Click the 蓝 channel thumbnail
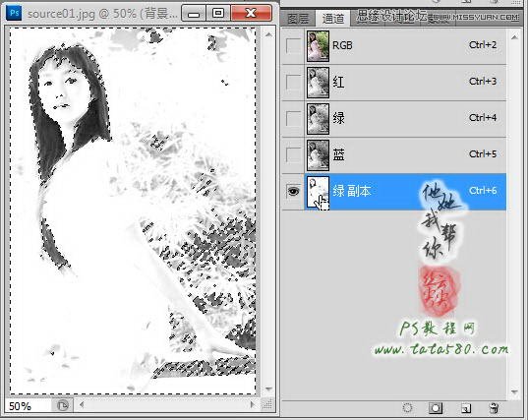The image size is (528, 420). click(318, 155)
